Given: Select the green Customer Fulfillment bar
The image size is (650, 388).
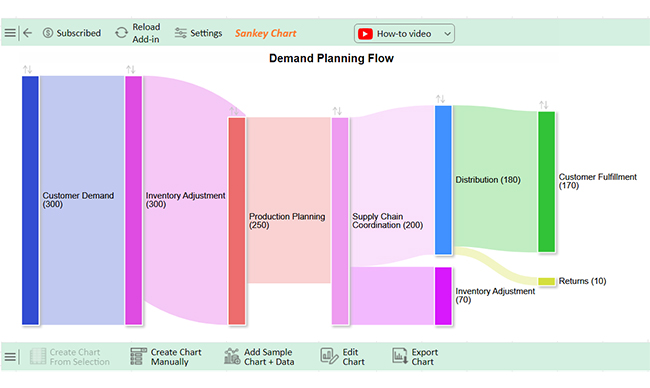Looking at the screenshot, I should [x=546, y=182].
